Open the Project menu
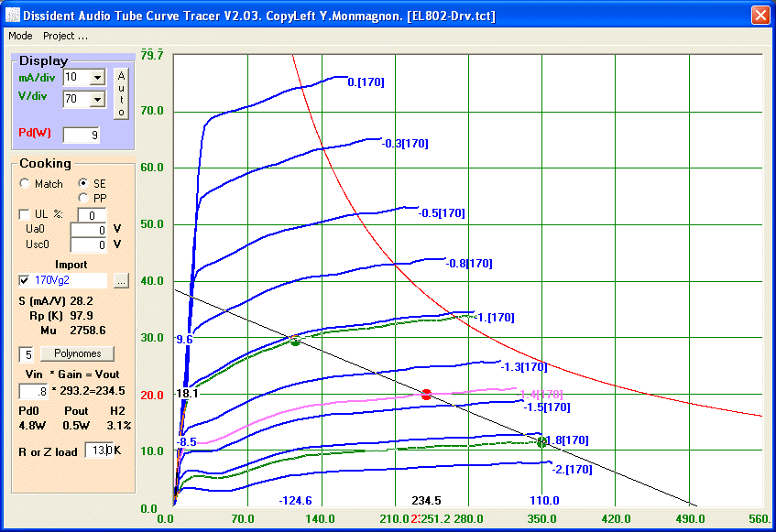 point(65,36)
